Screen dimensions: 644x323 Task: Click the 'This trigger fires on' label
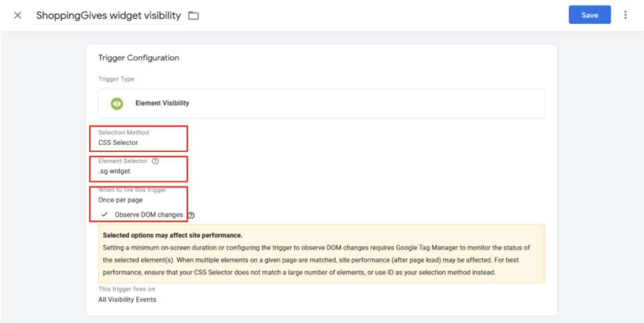coord(127,289)
